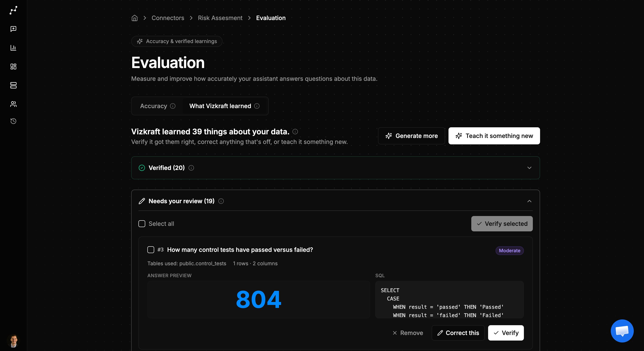Open the history clock sidebar icon
The width and height of the screenshot is (644, 351).
(13, 121)
